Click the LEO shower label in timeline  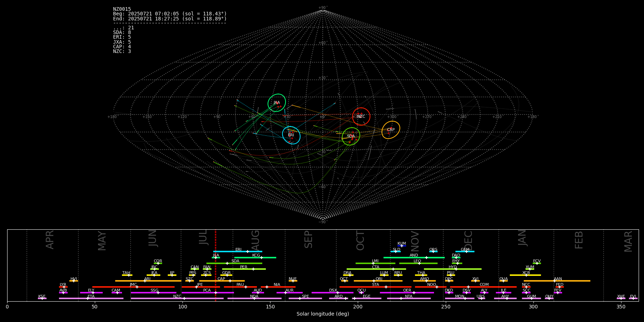point(418,261)
